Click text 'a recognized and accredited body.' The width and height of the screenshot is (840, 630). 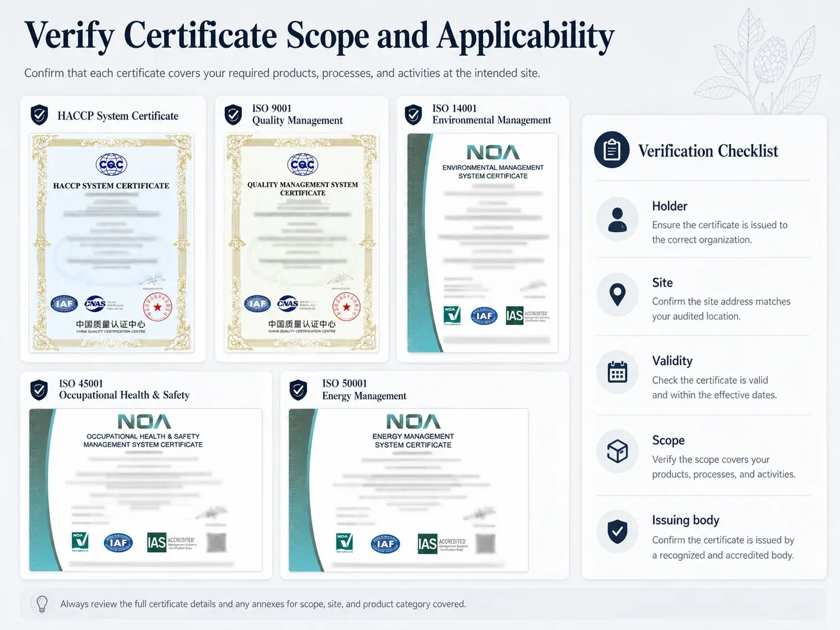coord(723,555)
